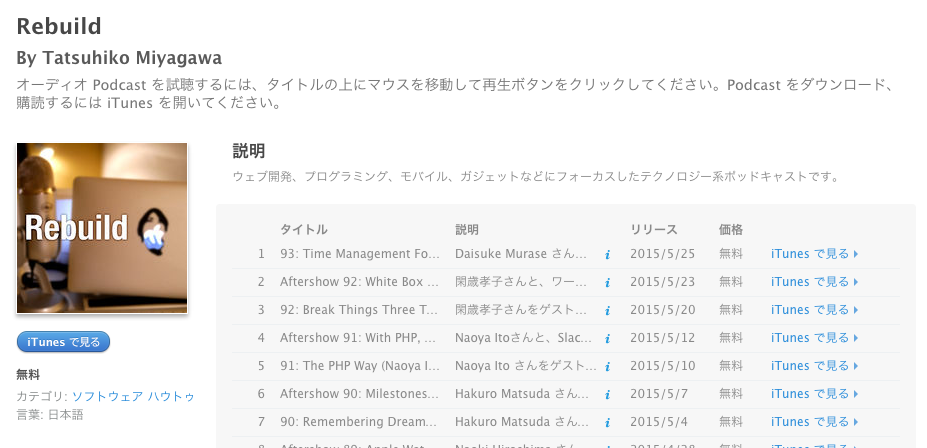Sort by タイトル column header
Image resolution: width=927 pixels, height=448 pixels.
coord(303,229)
